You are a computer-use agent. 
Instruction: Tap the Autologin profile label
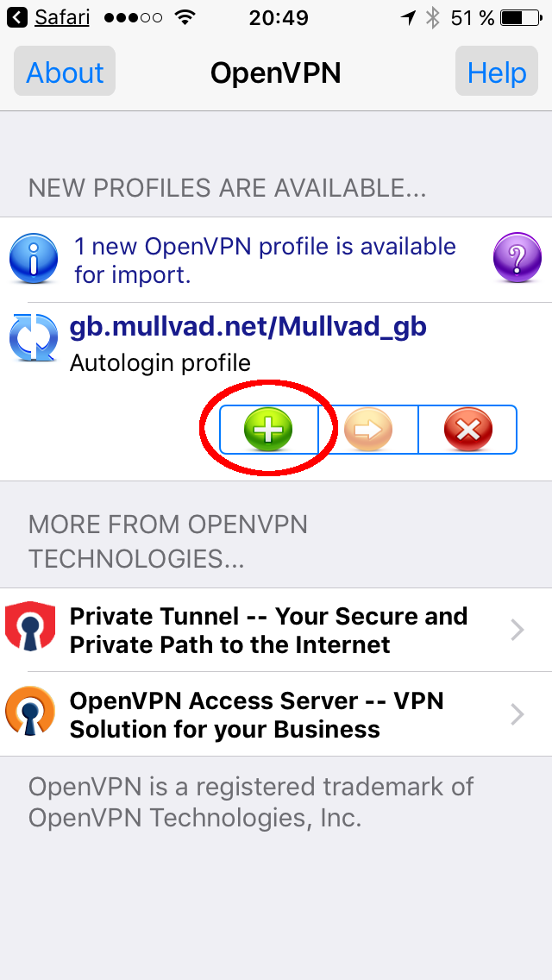pos(160,363)
